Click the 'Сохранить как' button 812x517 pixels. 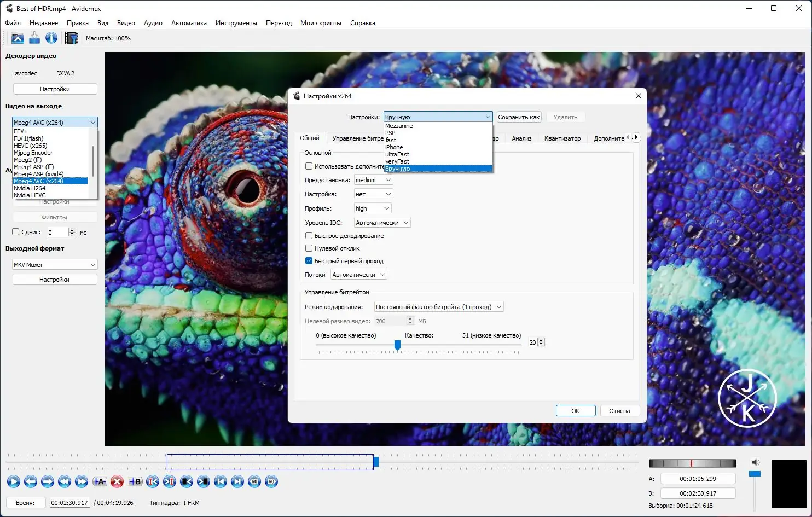(x=519, y=117)
